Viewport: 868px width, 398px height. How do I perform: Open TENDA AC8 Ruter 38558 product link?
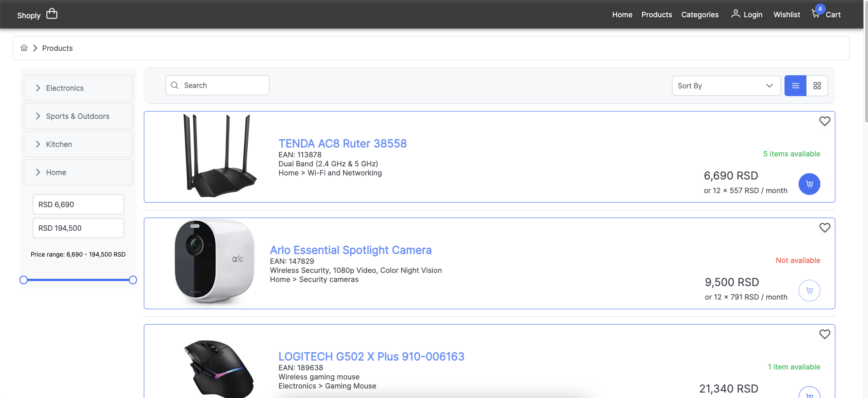click(343, 143)
